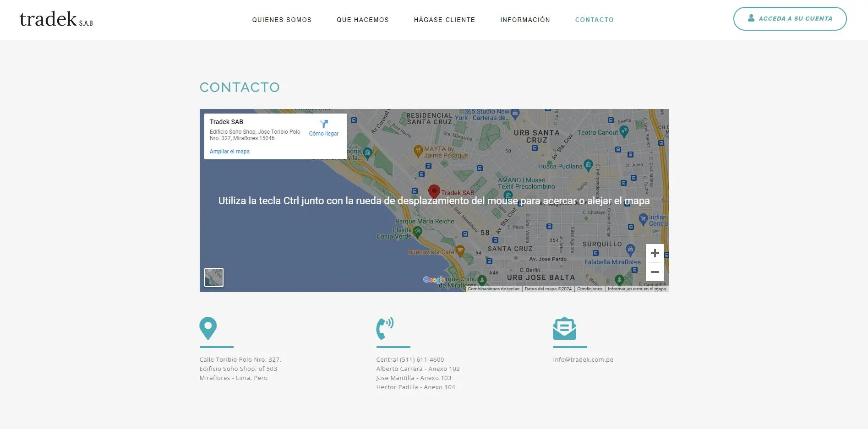Click the Calle Toribio Polo Nro. 327 address
868x429 pixels.
click(240, 359)
